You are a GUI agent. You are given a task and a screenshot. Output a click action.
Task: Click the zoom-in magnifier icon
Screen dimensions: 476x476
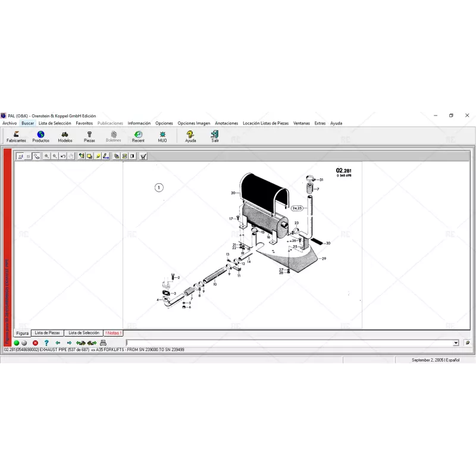tap(46, 156)
